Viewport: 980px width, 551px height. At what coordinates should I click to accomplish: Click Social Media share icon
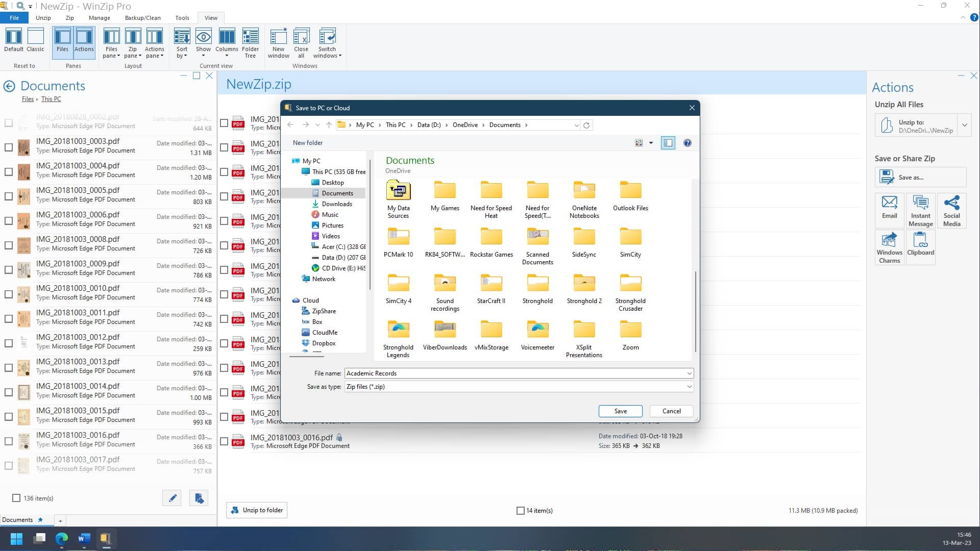point(951,210)
